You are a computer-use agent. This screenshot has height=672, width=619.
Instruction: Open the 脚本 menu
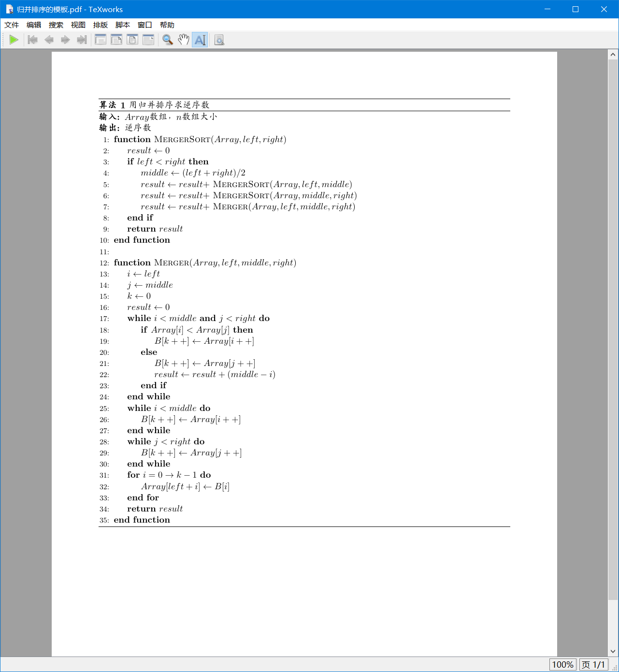(x=123, y=25)
